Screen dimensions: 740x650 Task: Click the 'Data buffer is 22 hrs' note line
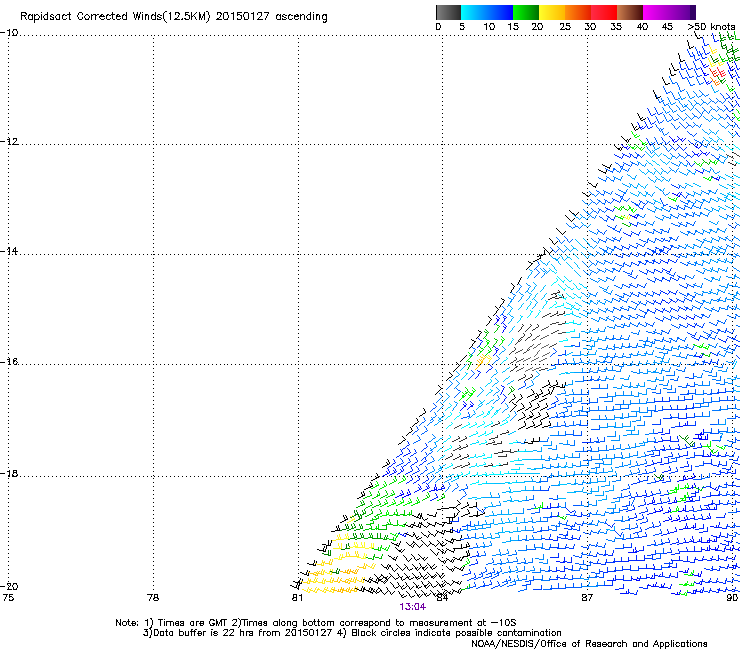point(352,633)
